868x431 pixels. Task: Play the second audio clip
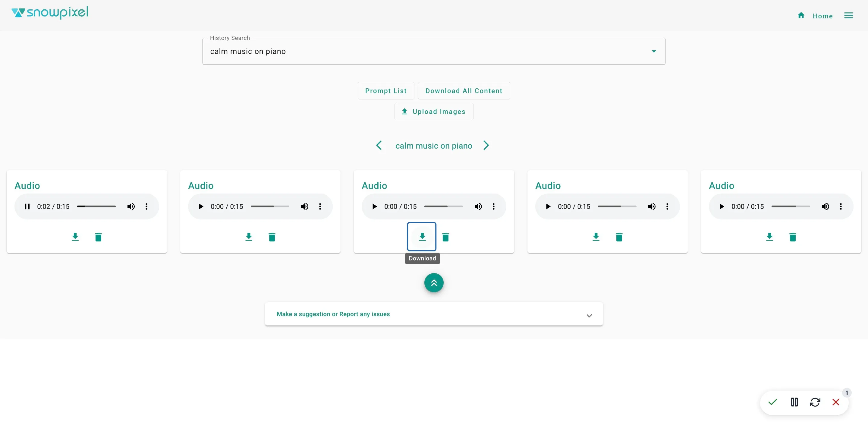click(201, 206)
